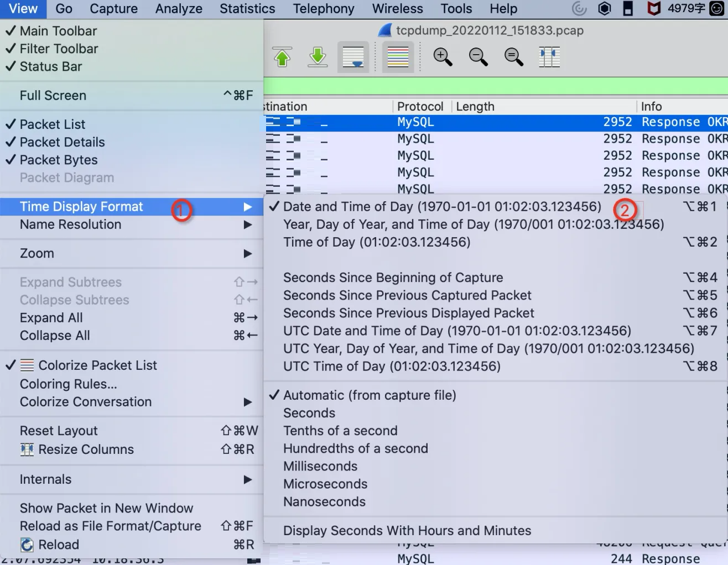Open the Statistics menu
The height and width of the screenshot is (565, 728).
pos(247,8)
